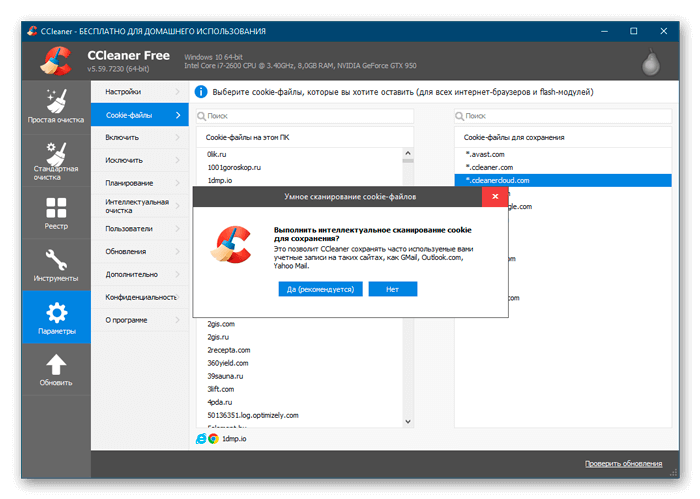
Task: Focus the right saved-cookies search field
Action: click(x=562, y=116)
